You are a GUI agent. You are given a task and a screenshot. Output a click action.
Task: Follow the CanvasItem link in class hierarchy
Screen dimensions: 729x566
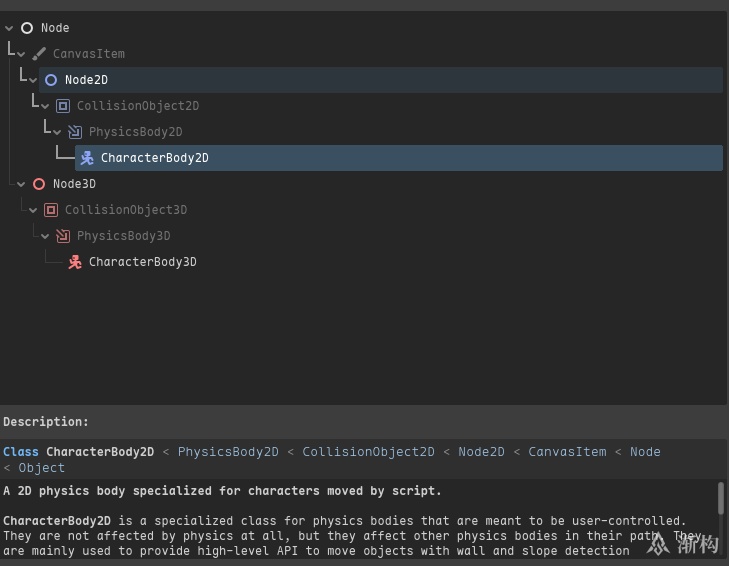click(566, 452)
